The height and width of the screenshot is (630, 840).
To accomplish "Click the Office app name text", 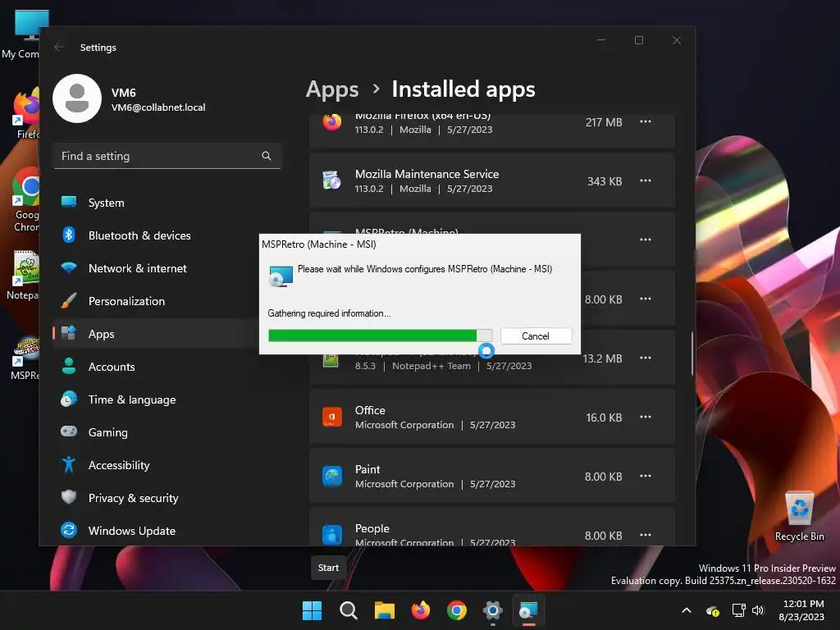I will point(370,410).
